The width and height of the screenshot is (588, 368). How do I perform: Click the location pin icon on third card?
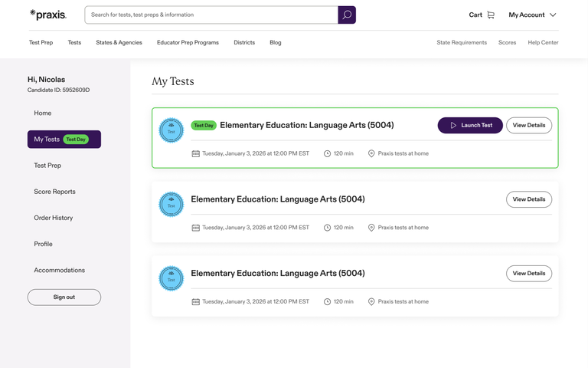click(x=371, y=301)
